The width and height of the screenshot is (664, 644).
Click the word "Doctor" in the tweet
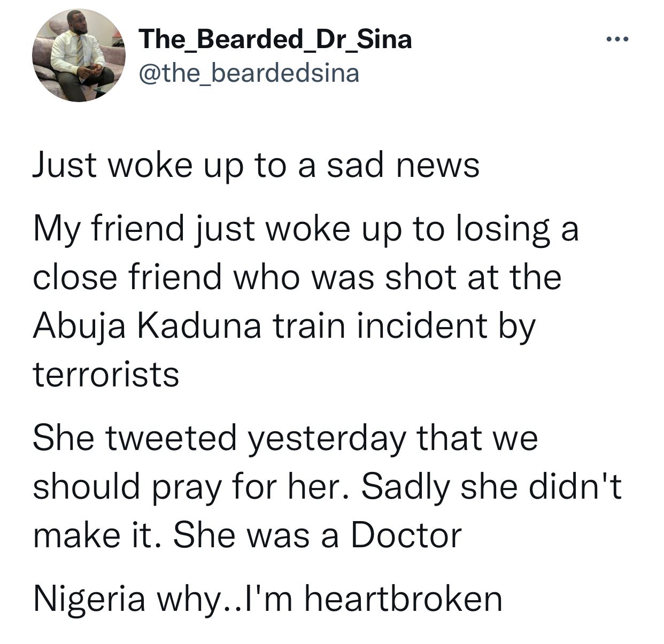point(406,535)
